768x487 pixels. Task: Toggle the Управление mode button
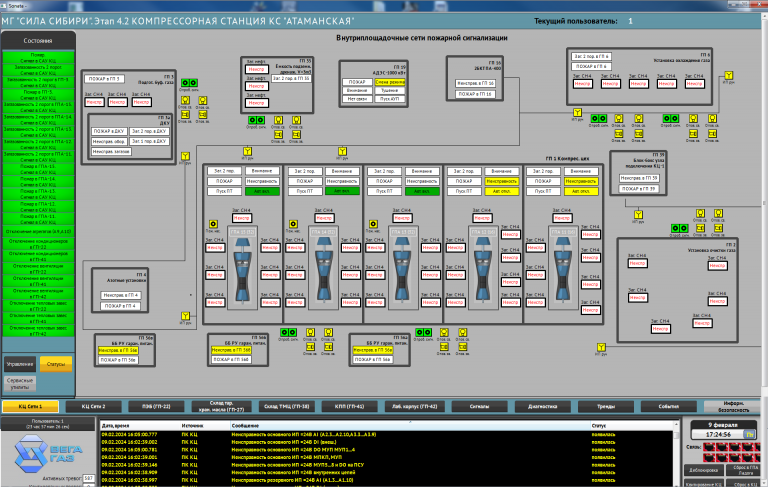point(20,364)
